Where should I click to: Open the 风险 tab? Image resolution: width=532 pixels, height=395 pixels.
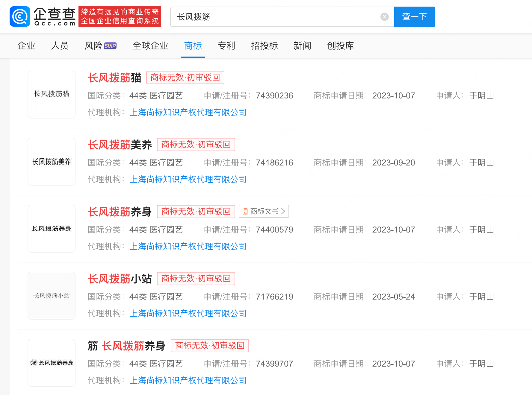pos(93,46)
